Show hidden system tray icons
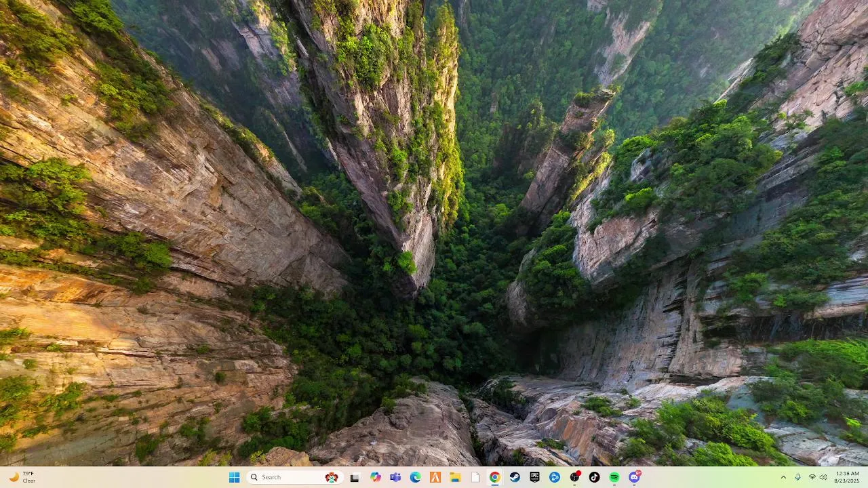 tap(783, 477)
